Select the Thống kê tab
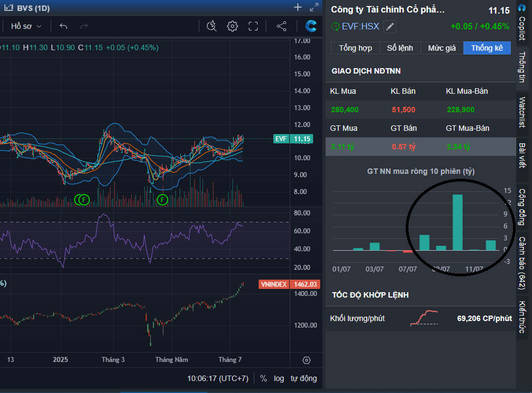This screenshot has width=532, height=393. (487, 48)
